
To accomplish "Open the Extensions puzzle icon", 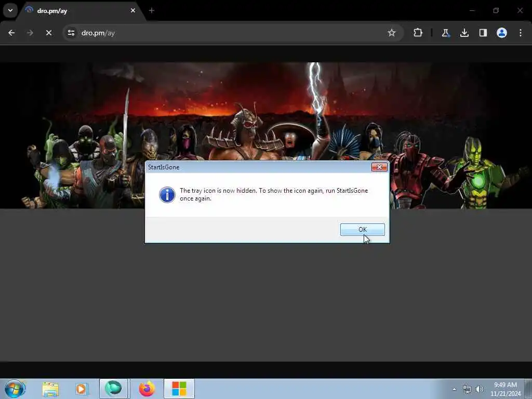I will pyautogui.click(x=418, y=33).
